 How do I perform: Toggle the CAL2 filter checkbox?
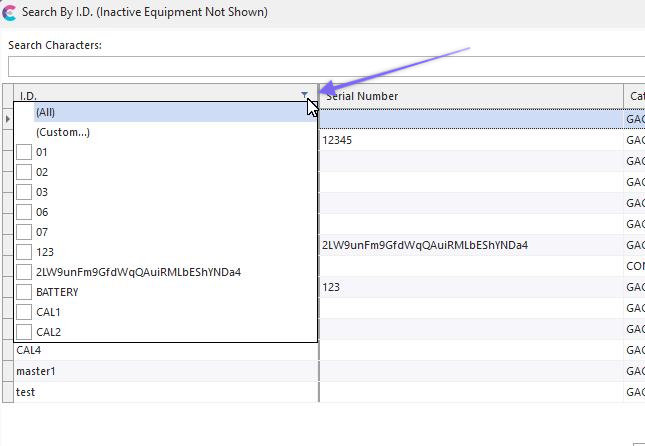coord(25,332)
